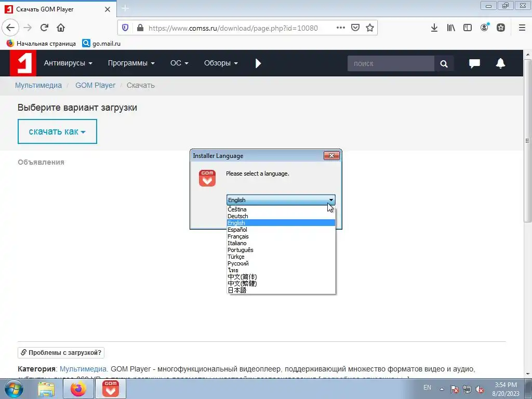
Task: Pick Türkçe in the language list
Action: pyautogui.click(x=281, y=257)
